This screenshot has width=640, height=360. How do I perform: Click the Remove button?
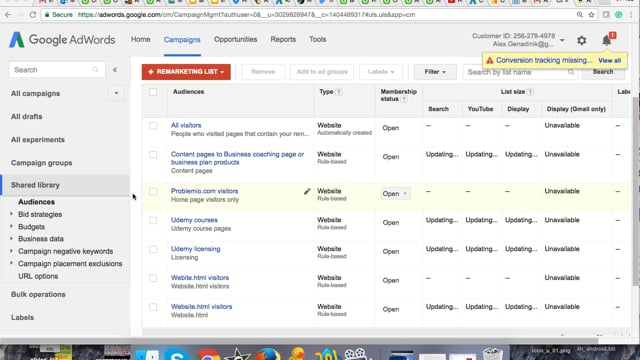pyautogui.click(x=263, y=72)
